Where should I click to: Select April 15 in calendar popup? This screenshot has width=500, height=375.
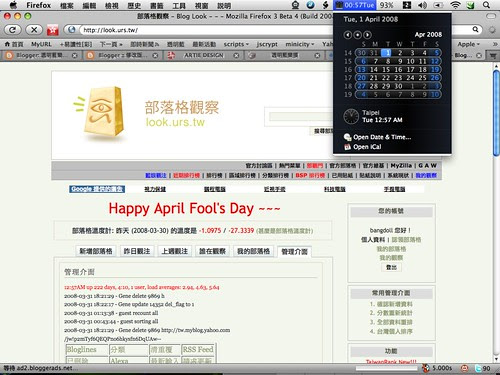[386, 69]
